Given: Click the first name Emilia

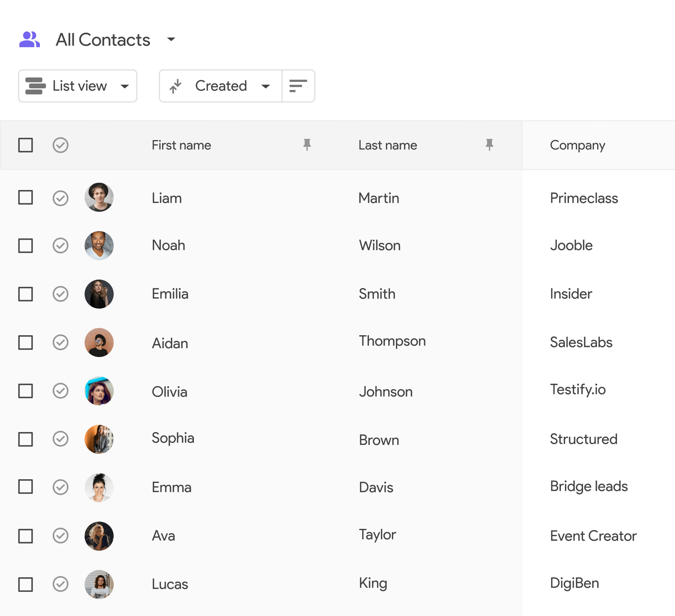Looking at the screenshot, I should click(x=170, y=294).
